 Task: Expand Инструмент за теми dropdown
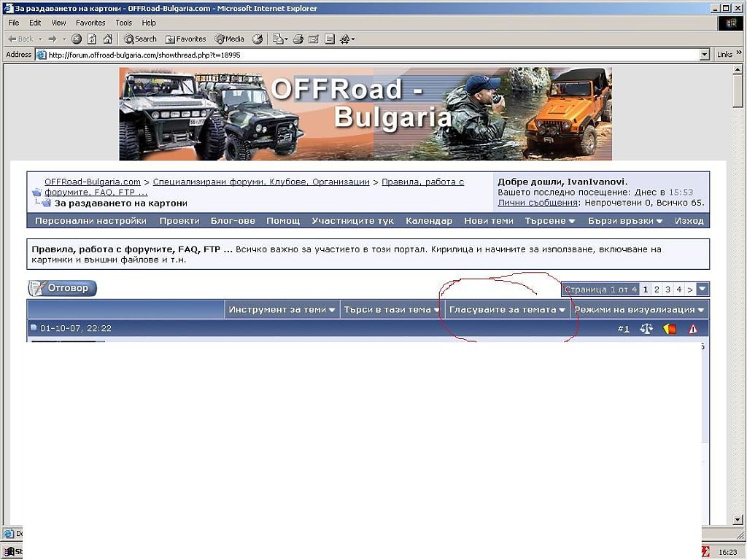[x=282, y=309]
